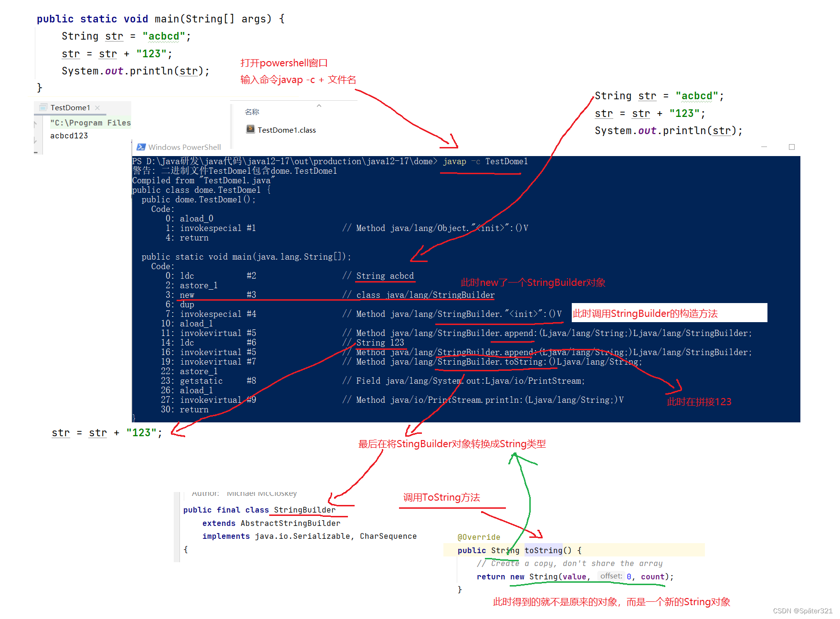Click the 'Compiled from "TestDome1.java"' line

(x=204, y=180)
